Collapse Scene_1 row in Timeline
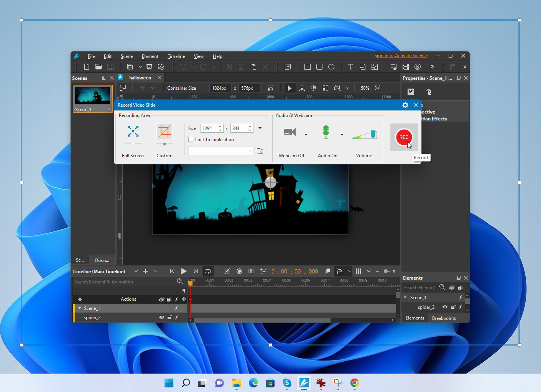Screen dimensions: 541x392 click(x=80, y=308)
